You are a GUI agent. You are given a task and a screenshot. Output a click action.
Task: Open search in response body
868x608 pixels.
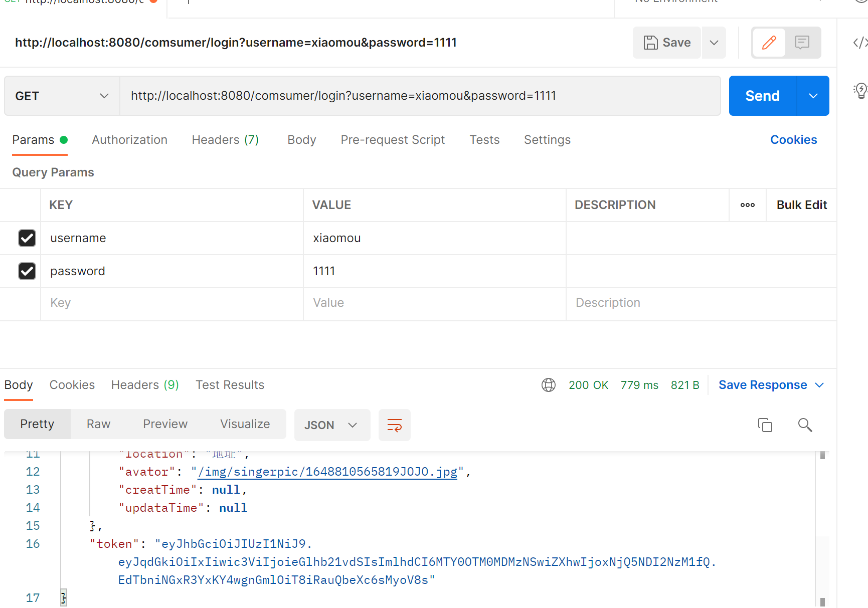tap(805, 425)
